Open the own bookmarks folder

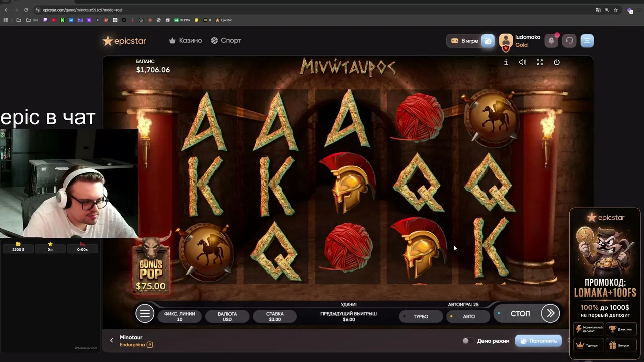[33, 20]
